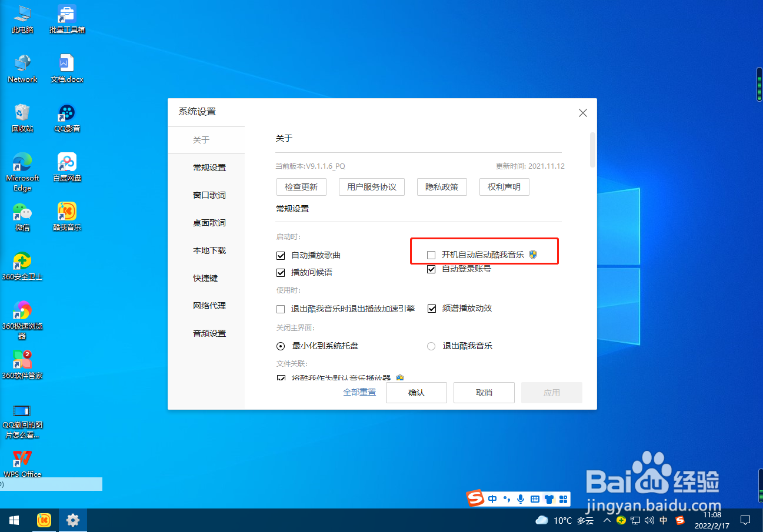The width and height of the screenshot is (763, 532).
Task: Toggle Sogou punctuation mode icon
Action: click(x=507, y=499)
